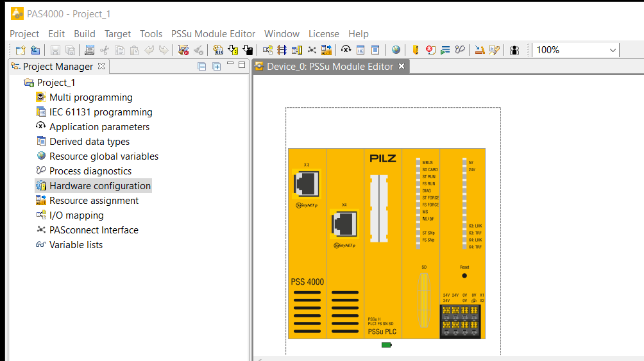Image resolution: width=644 pixels, height=361 pixels.
Task: Click the Paste clipboard icon
Action: pos(134,50)
